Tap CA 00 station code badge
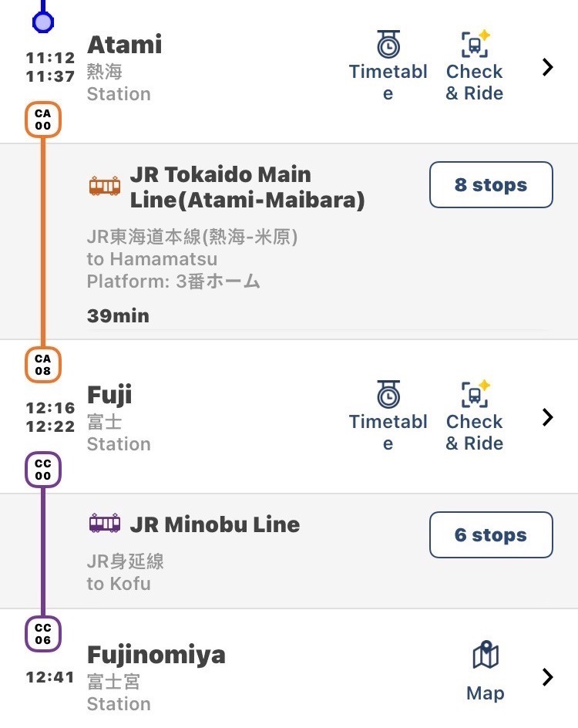The width and height of the screenshot is (578, 728). click(x=43, y=120)
